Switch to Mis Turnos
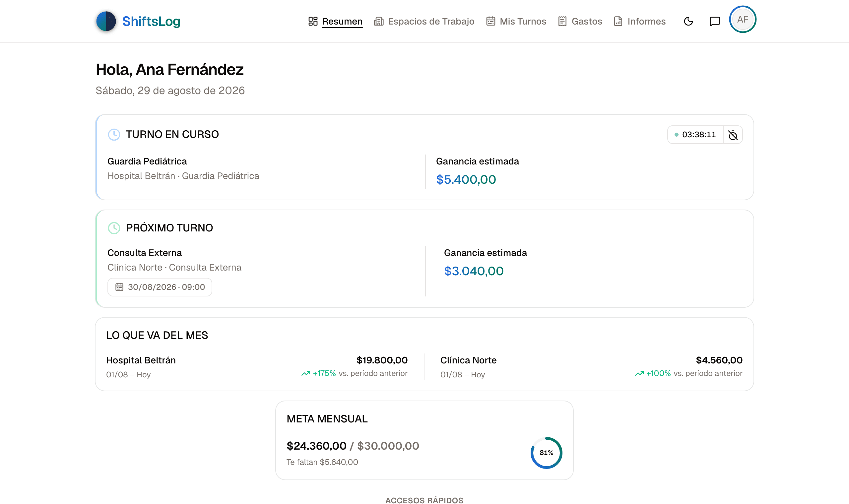The image size is (849, 504). [516, 22]
